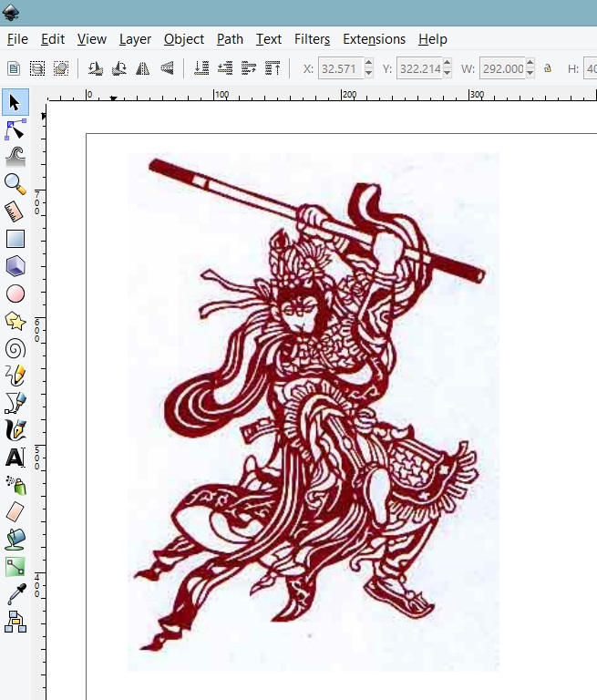Image resolution: width=597 pixels, height=700 pixels.
Task: Increase the Y value with up arrow
Action: coord(448,63)
